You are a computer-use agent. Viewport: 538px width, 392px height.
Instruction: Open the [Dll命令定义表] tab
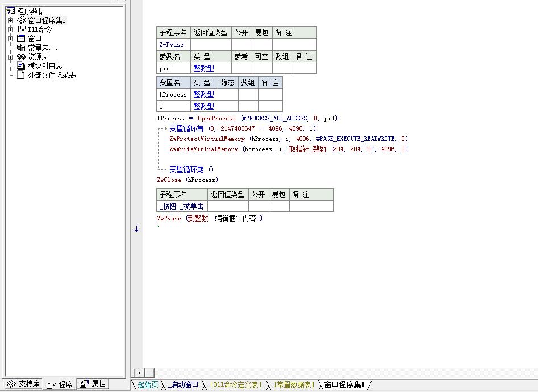pyautogui.click(x=236, y=385)
